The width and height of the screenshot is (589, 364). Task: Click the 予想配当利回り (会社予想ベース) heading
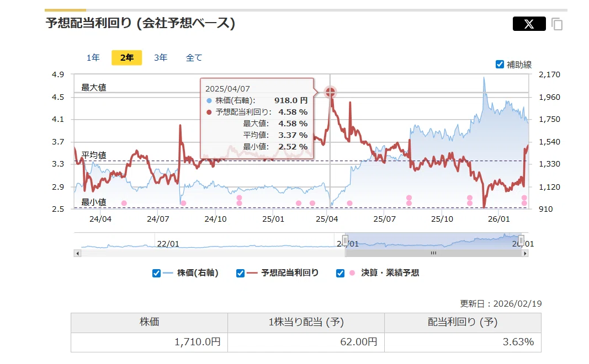(141, 23)
